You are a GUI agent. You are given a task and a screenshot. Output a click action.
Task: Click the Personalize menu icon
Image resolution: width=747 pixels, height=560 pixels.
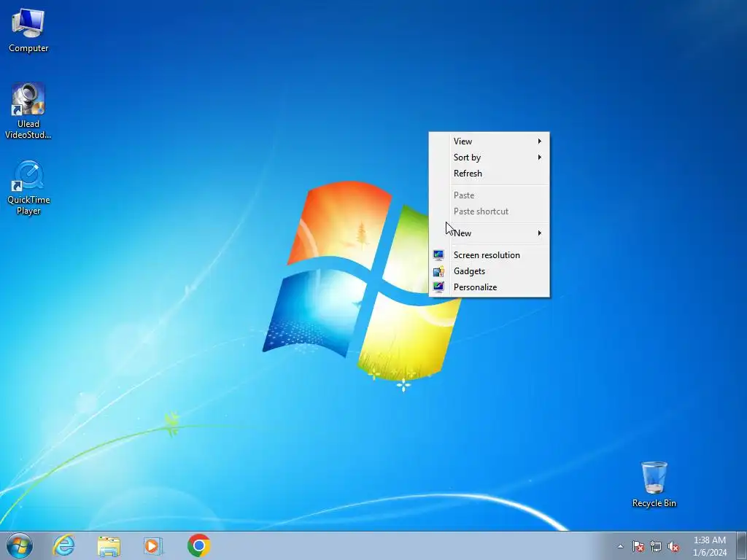coord(438,287)
